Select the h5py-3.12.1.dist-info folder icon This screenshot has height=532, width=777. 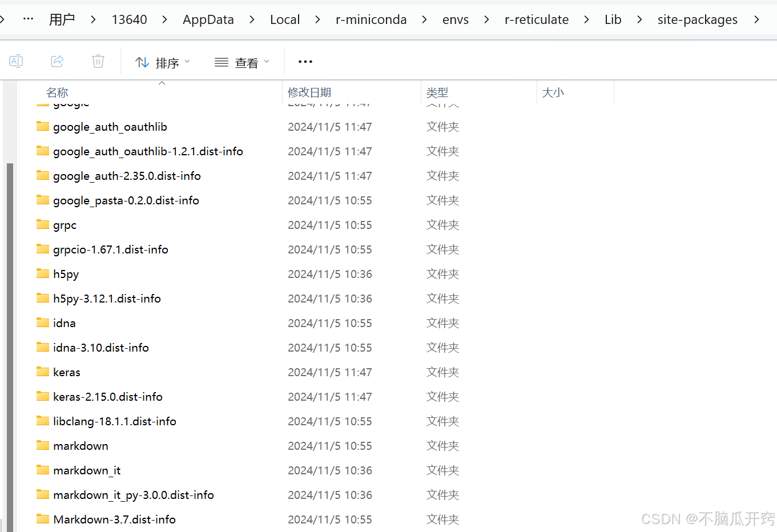coord(43,298)
